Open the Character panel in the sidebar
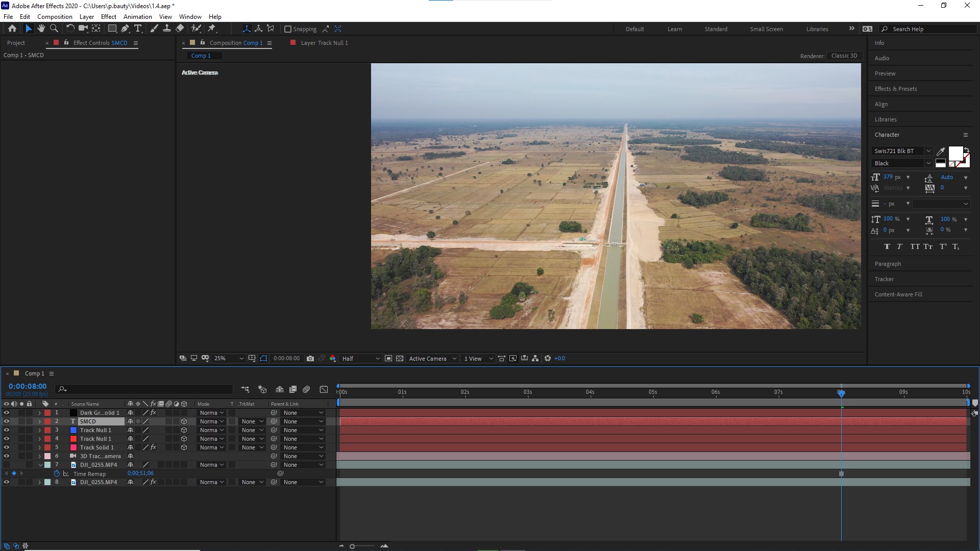The width and height of the screenshot is (980, 551). point(888,134)
